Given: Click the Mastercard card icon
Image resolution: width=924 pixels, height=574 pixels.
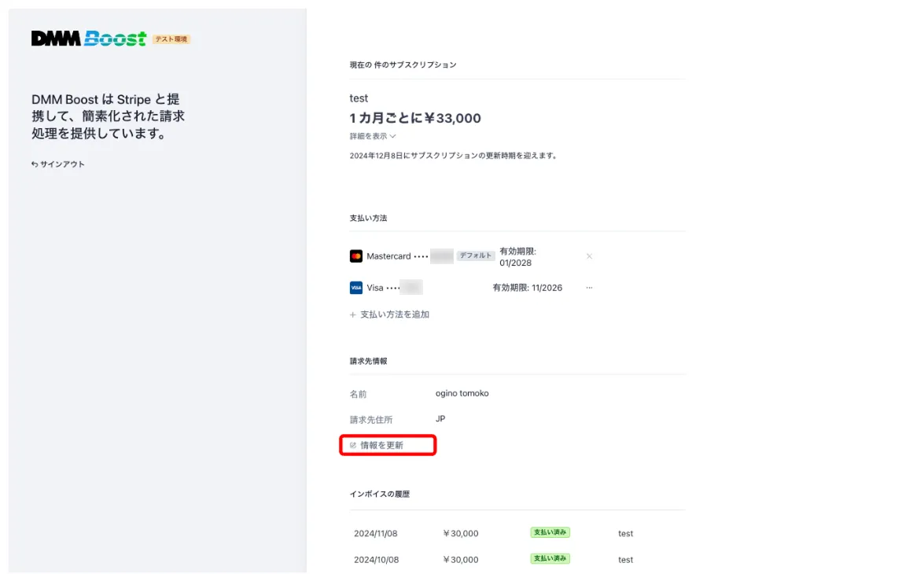Looking at the screenshot, I should pos(356,256).
